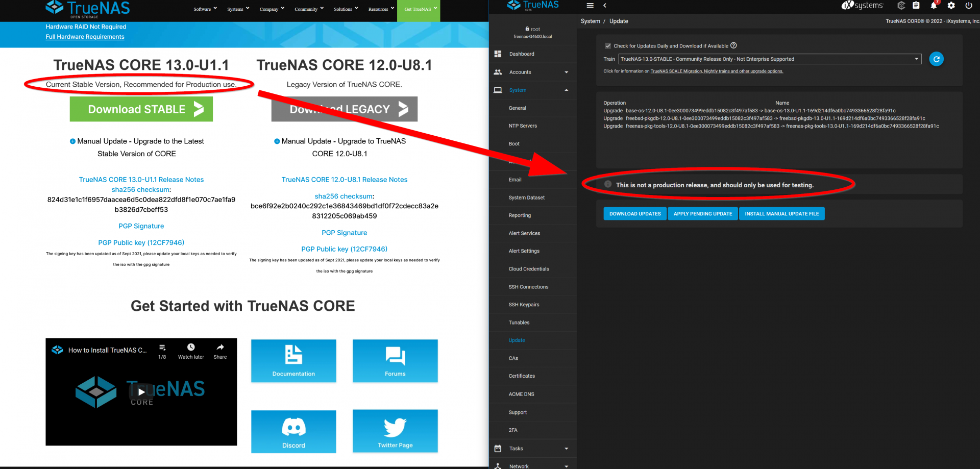Open the Discord tile
Image resolution: width=980 pixels, height=469 pixels.
click(293, 432)
